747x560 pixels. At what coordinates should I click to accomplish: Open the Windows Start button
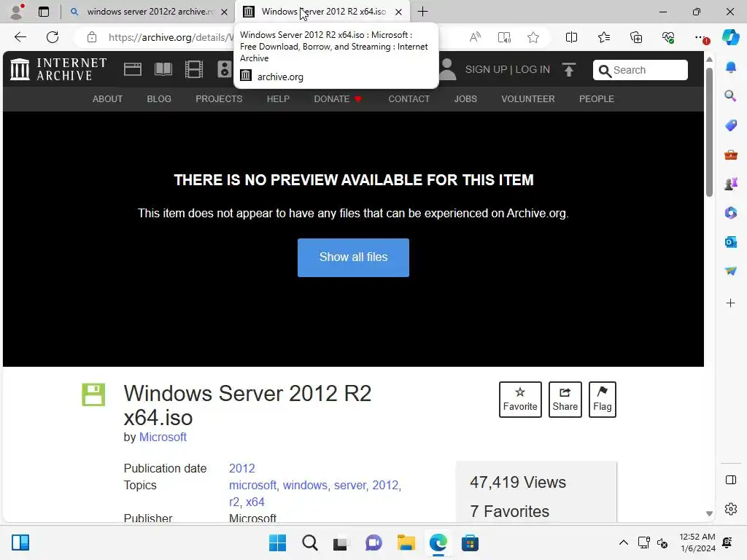pyautogui.click(x=277, y=542)
